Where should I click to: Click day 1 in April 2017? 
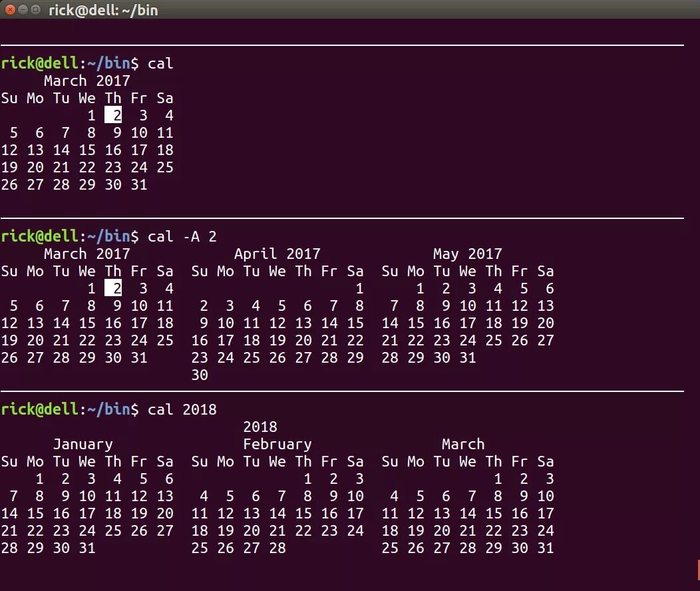click(x=359, y=288)
